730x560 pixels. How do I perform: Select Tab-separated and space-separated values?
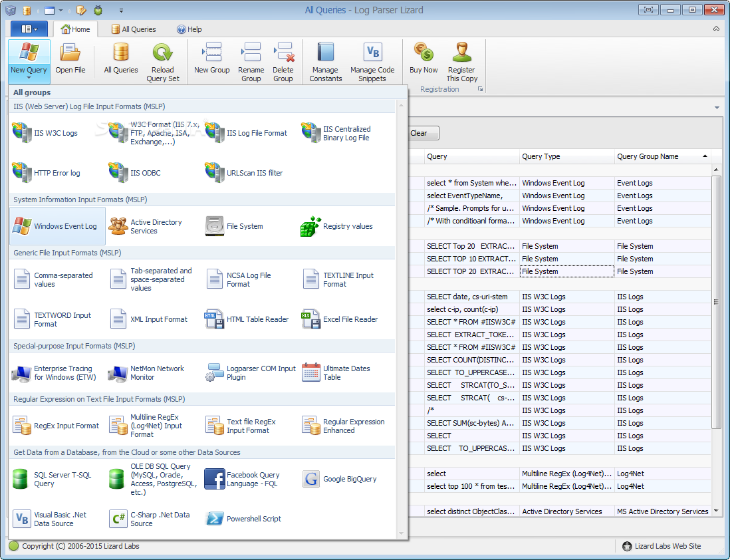pyautogui.click(x=154, y=279)
